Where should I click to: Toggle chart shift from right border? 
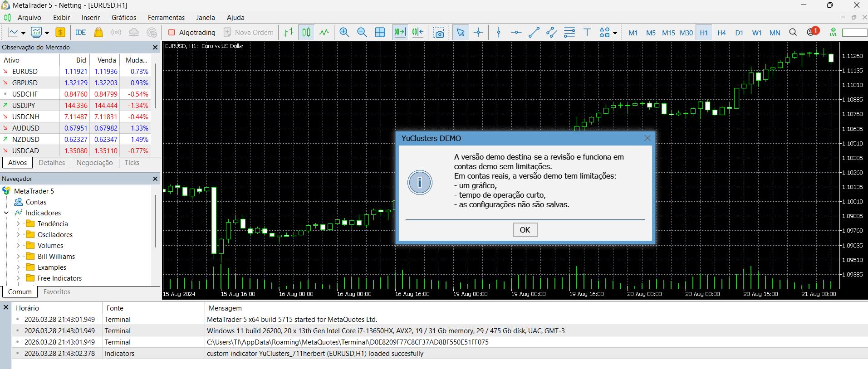point(418,32)
